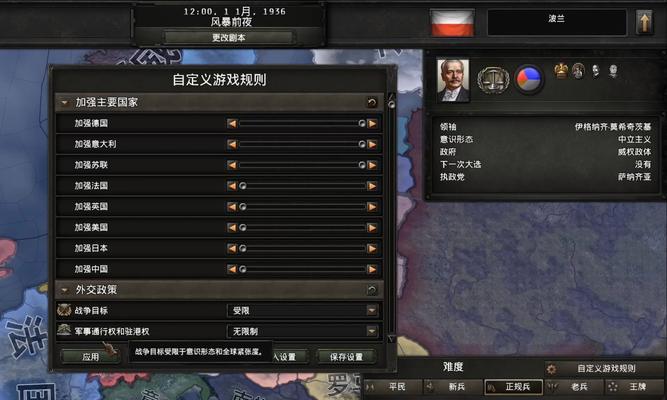Screen dimensions: 667x400
Task: Open the party popularity pie chart
Action: (529, 79)
